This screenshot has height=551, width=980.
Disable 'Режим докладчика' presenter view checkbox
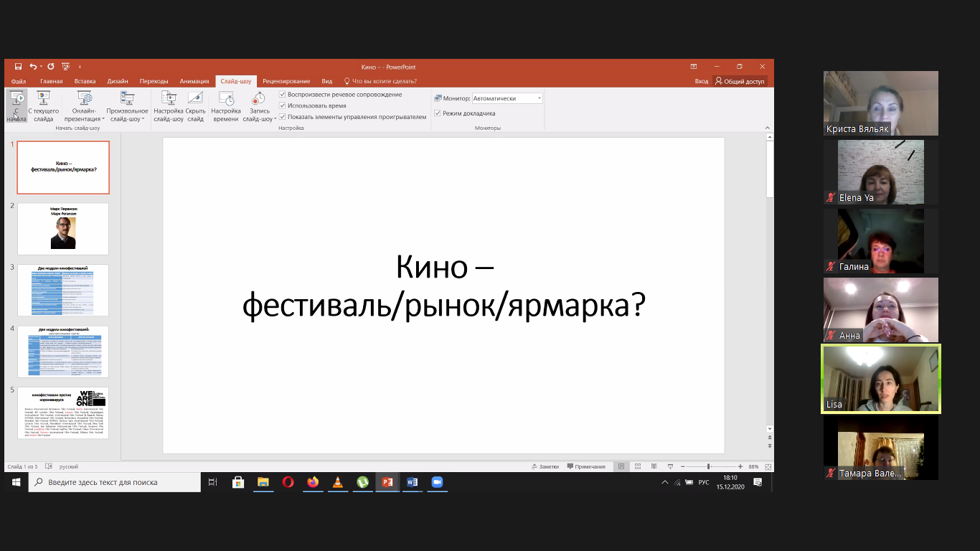click(x=438, y=113)
